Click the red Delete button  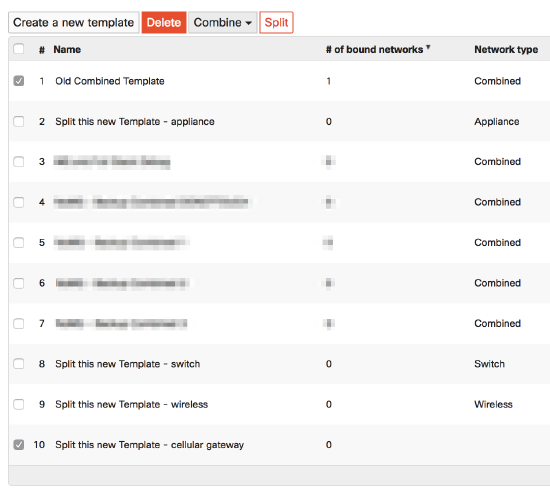(164, 23)
